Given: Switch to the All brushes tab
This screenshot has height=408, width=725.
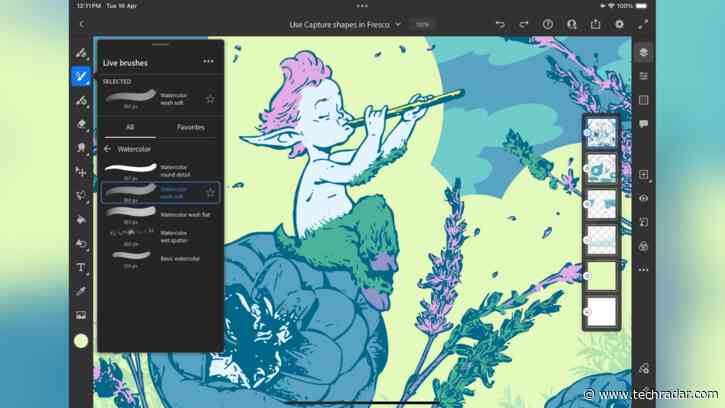Looking at the screenshot, I should click(x=130, y=127).
